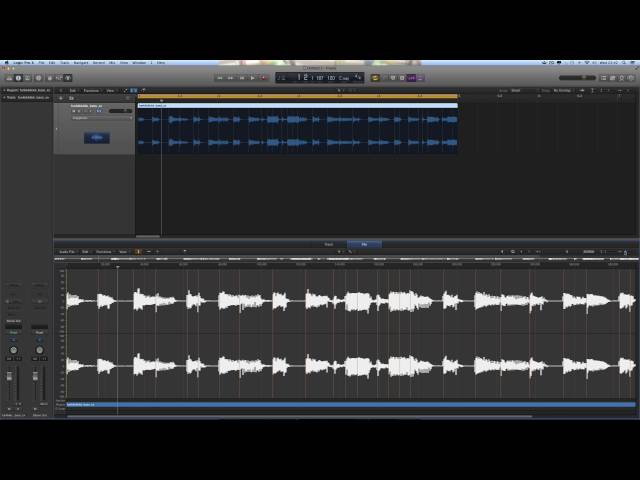Open Spotlight search in the menu bar
This screenshot has height=480, width=640.
[x=624, y=63]
